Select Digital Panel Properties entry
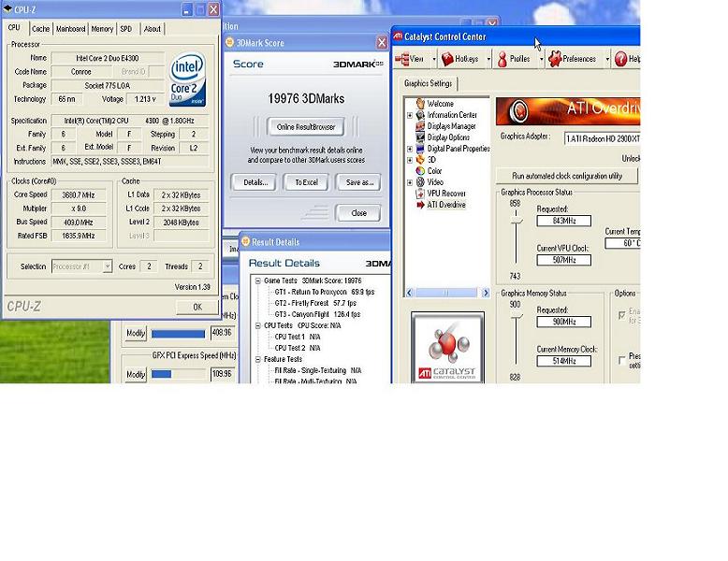728x561 pixels. [459, 149]
